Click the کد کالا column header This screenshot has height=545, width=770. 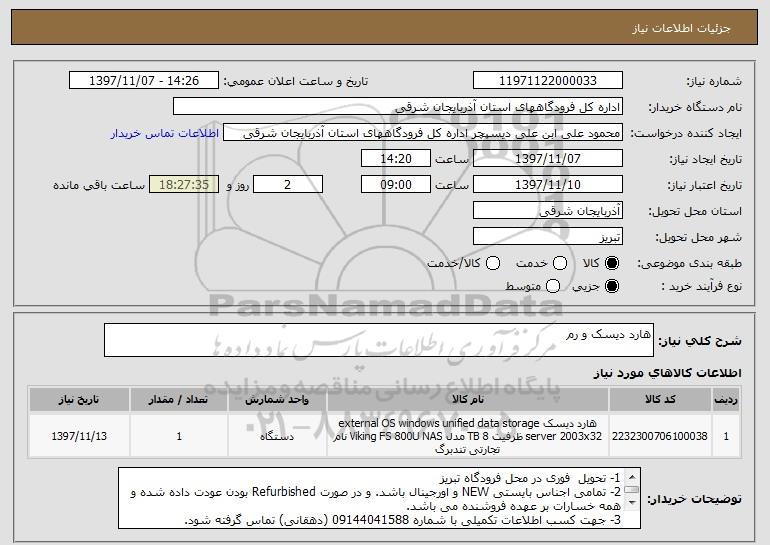pos(660,400)
